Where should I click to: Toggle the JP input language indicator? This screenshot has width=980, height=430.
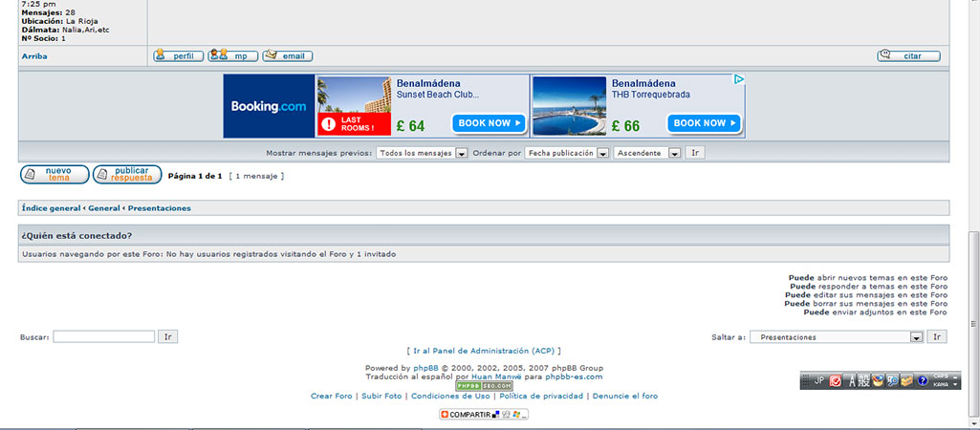click(818, 380)
